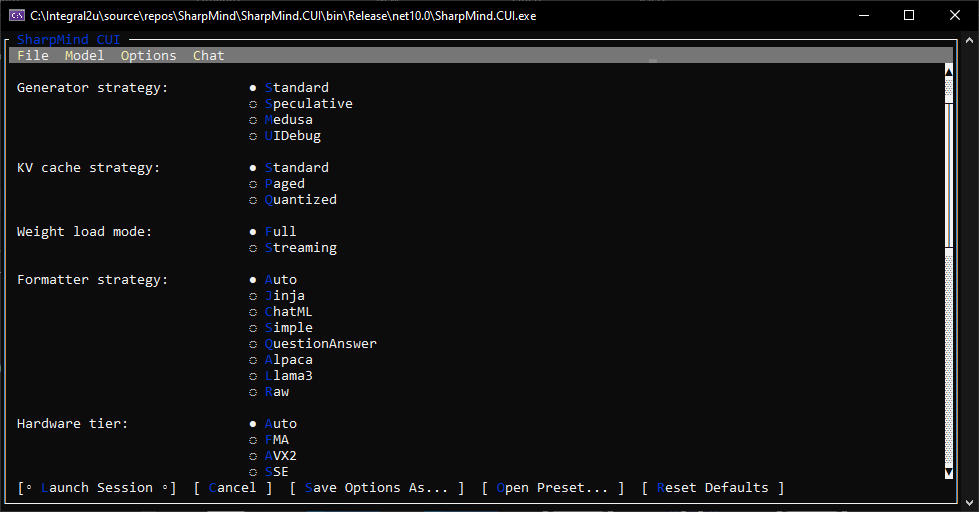Pick Quantized KV cache strategy

[x=293, y=200]
